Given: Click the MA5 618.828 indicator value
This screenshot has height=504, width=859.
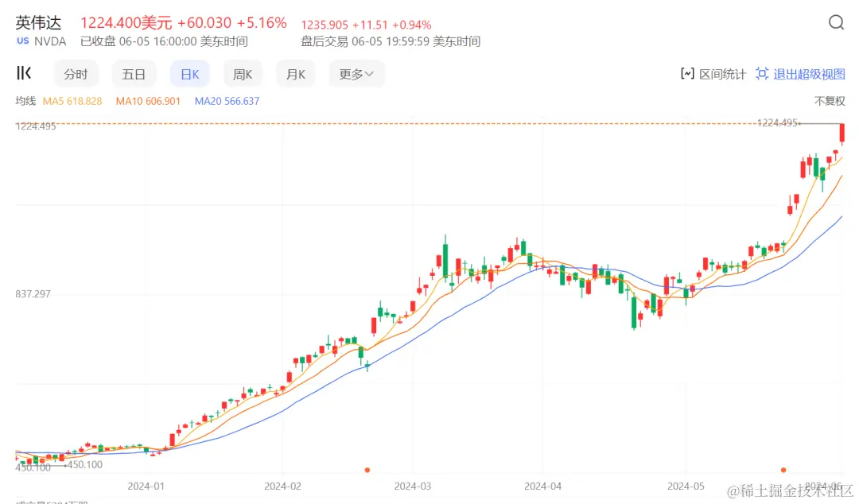Looking at the screenshot, I should click(x=72, y=101).
